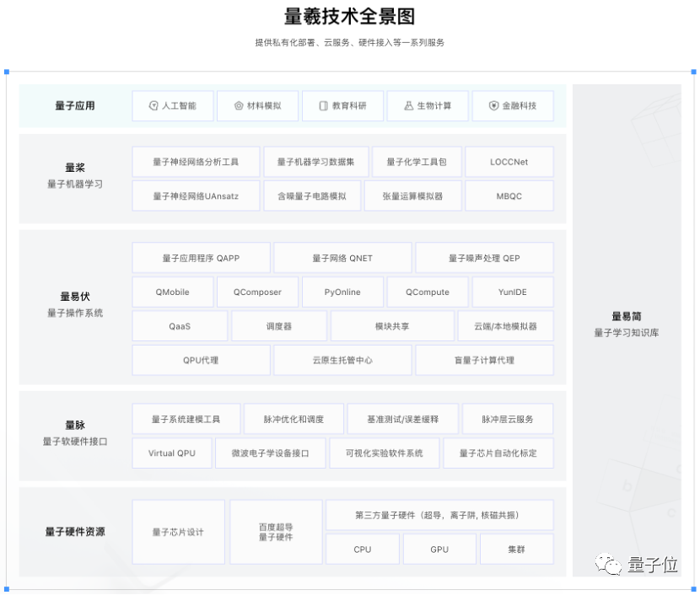Open PyOnline
Image resolution: width=700 pixels, height=595 pixels.
coord(342,292)
